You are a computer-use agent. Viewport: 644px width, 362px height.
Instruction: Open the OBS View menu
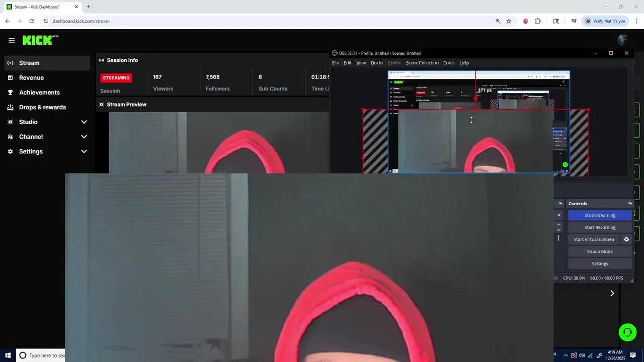coord(361,63)
